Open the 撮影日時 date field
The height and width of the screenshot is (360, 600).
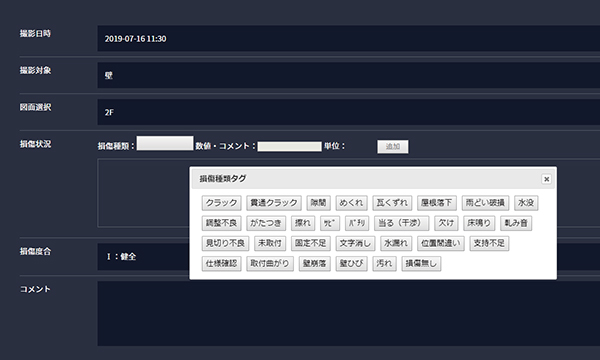tap(349, 39)
